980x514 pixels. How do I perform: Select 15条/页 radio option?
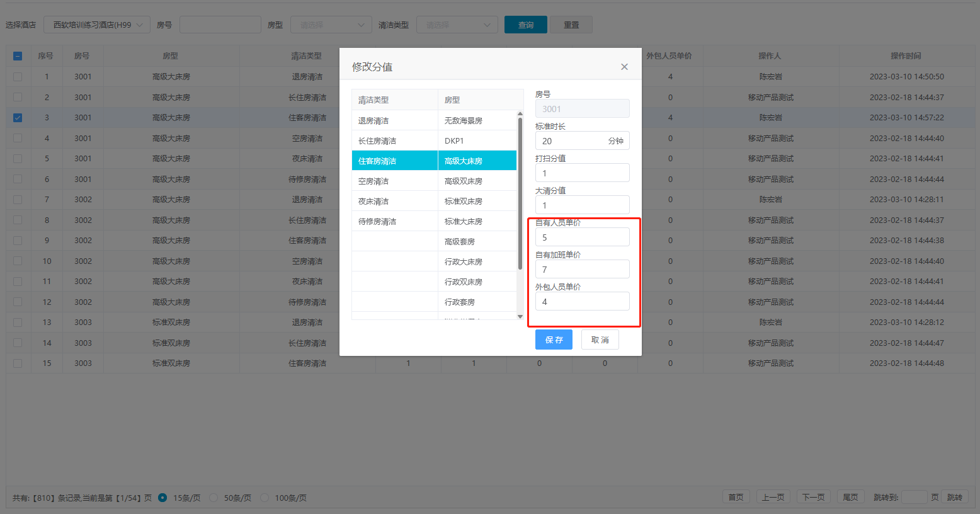point(162,498)
